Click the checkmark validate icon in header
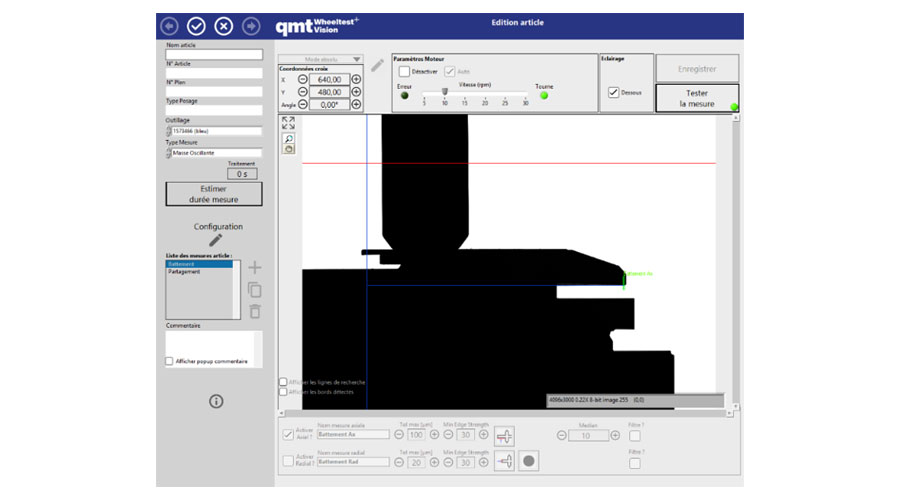The height and width of the screenshot is (500, 900). click(x=196, y=26)
